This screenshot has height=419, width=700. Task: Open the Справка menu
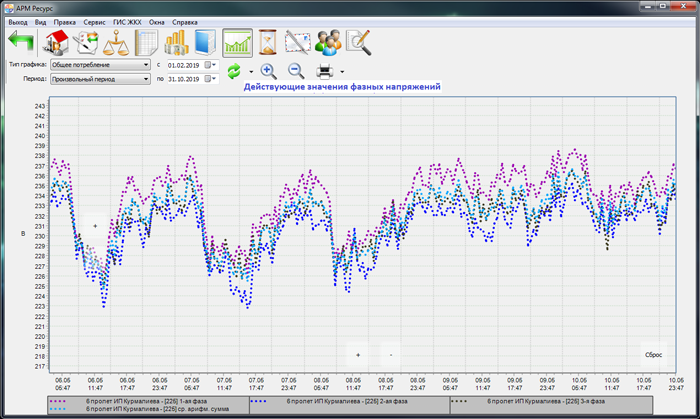point(185,21)
